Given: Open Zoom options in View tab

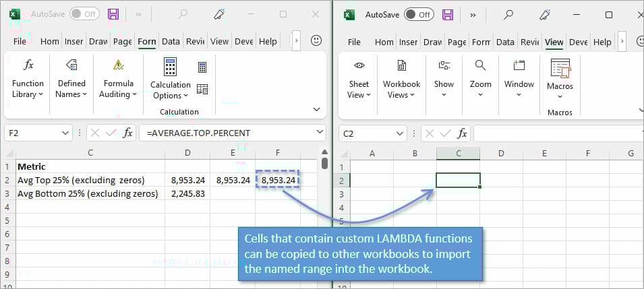Looking at the screenshot, I should (x=481, y=79).
